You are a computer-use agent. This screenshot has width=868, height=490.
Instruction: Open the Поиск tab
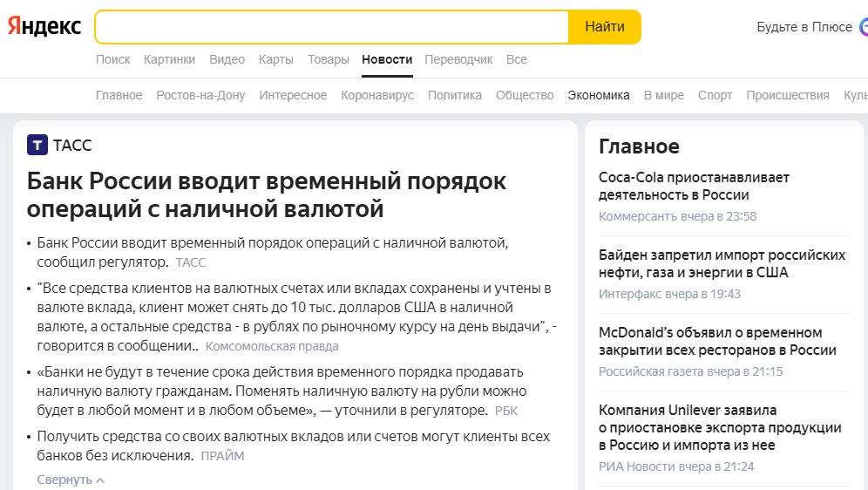113,59
